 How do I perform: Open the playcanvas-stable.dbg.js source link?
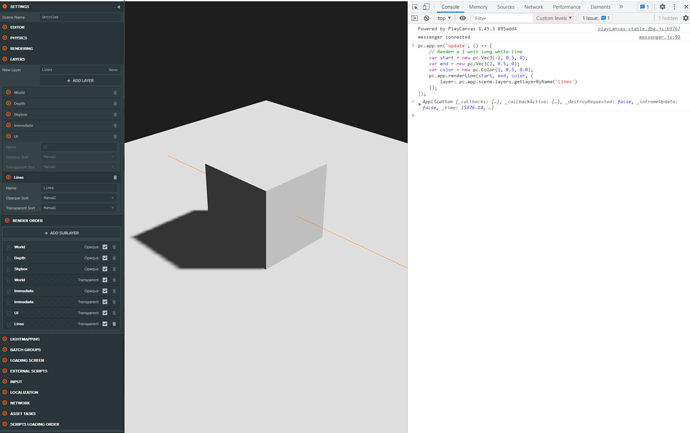638,29
